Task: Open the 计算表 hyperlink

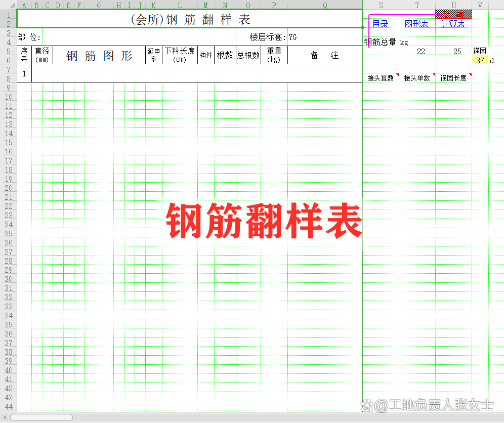Action: (453, 24)
